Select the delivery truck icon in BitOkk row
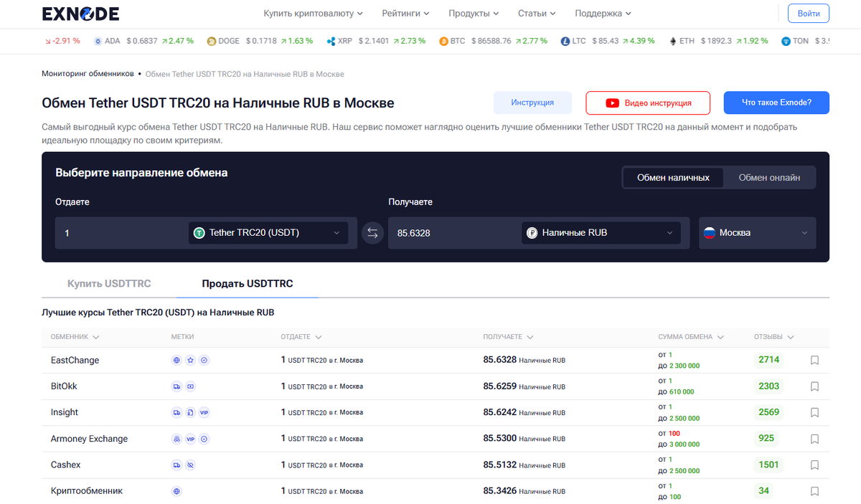 [x=177, y=386]
